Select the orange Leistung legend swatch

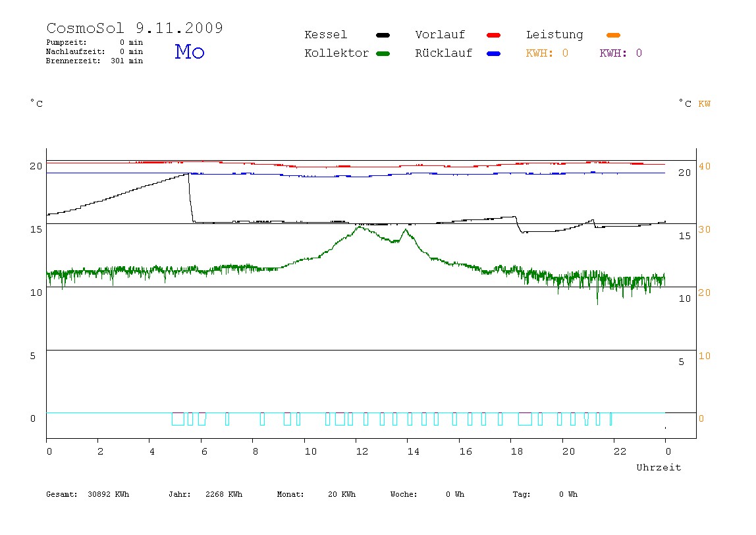point(613,35)
